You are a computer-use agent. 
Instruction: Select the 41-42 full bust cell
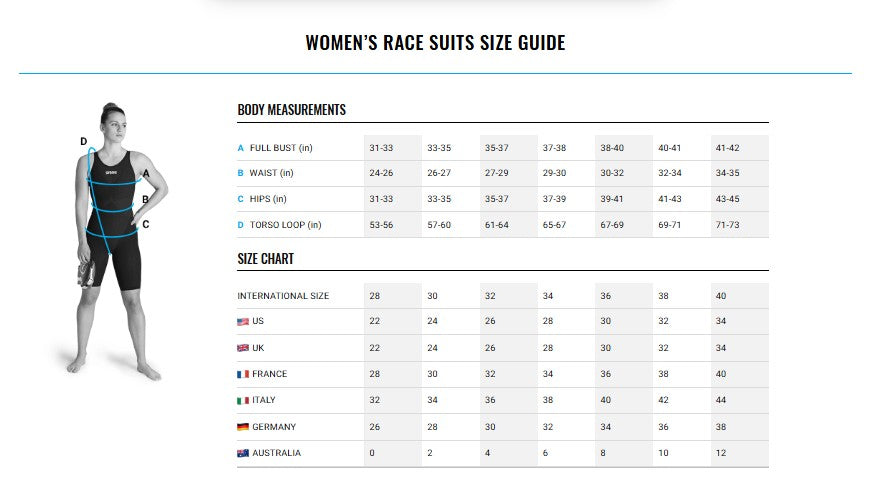[727, 148]
